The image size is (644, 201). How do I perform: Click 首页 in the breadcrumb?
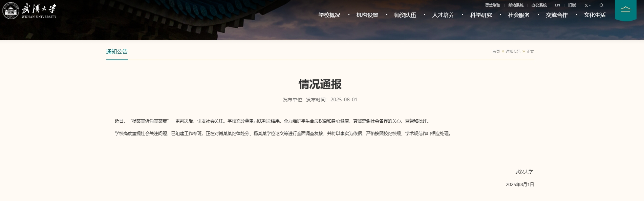coord(496,51)
